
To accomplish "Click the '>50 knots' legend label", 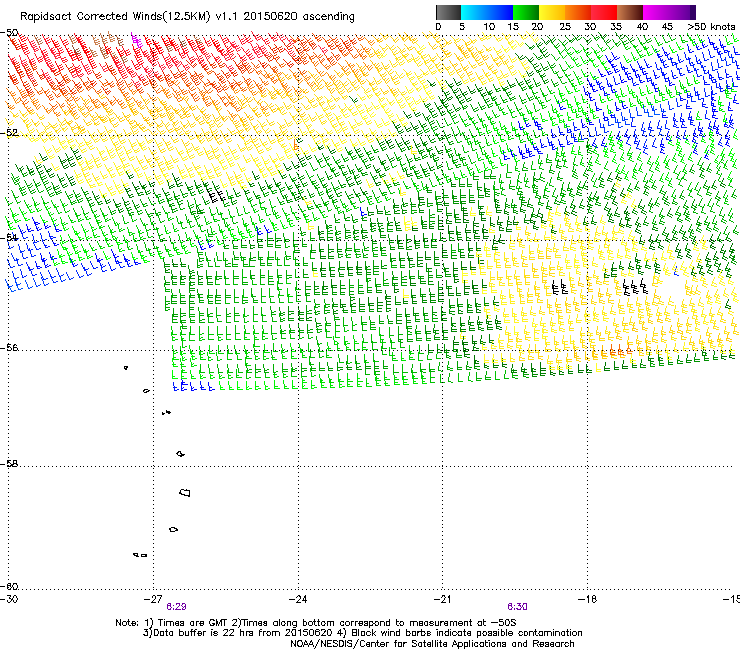I will point(711,27).
